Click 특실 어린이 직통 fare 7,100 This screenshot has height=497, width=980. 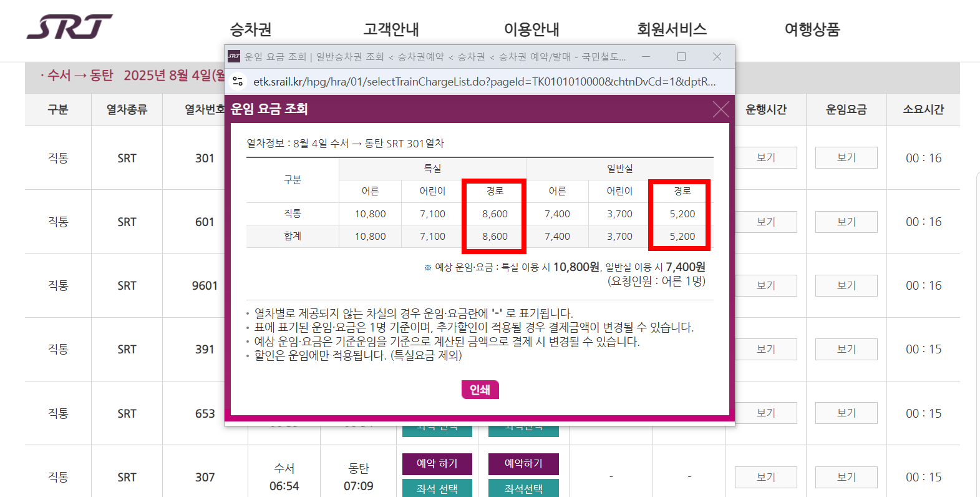432,214
